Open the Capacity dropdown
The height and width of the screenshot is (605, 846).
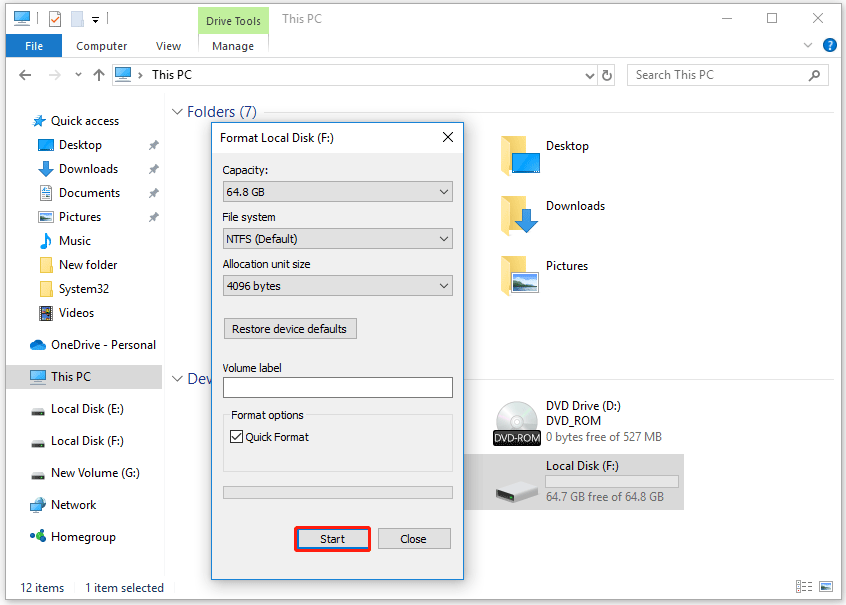337,191
